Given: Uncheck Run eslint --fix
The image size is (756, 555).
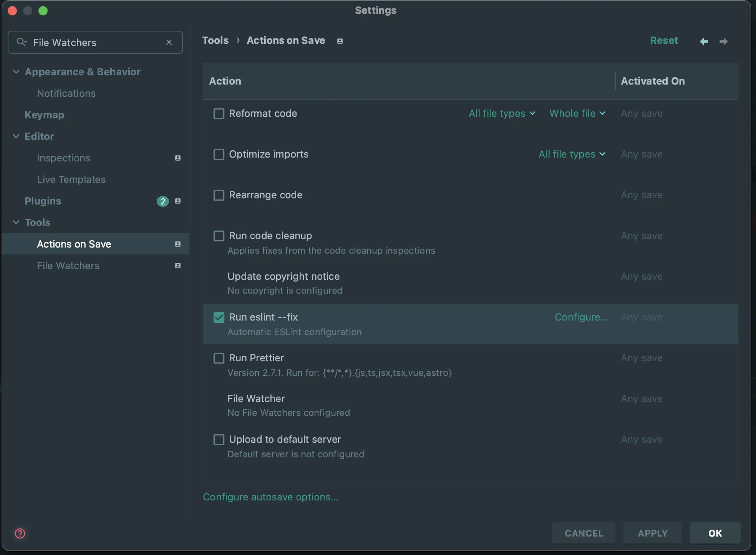Looking at the screenshot, I should point(219,317).
